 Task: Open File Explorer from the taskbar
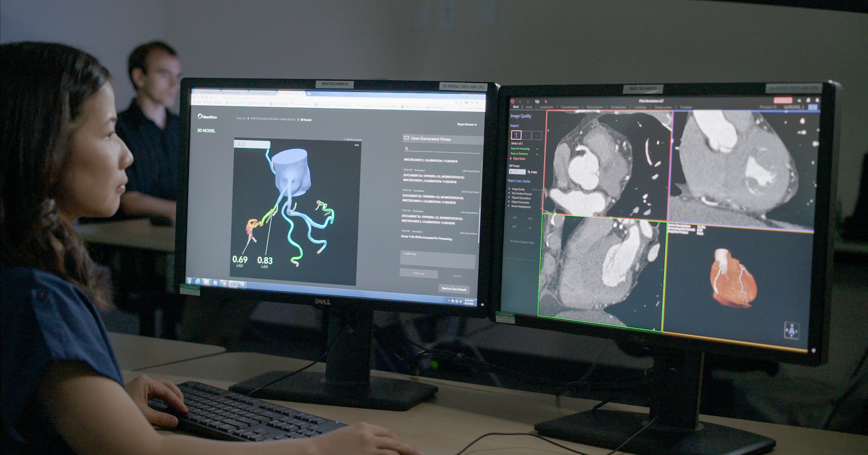207,282
